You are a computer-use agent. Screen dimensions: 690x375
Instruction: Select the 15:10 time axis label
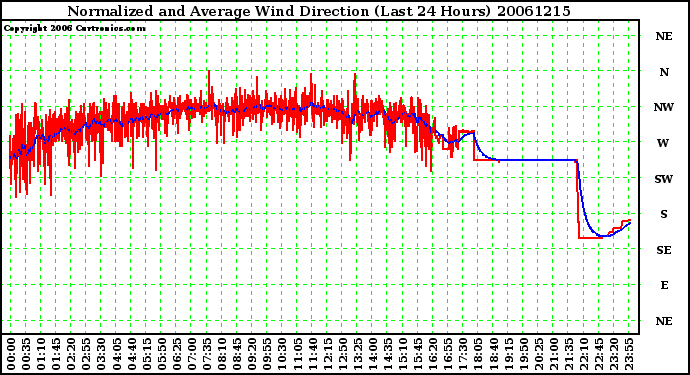point(403,354)
